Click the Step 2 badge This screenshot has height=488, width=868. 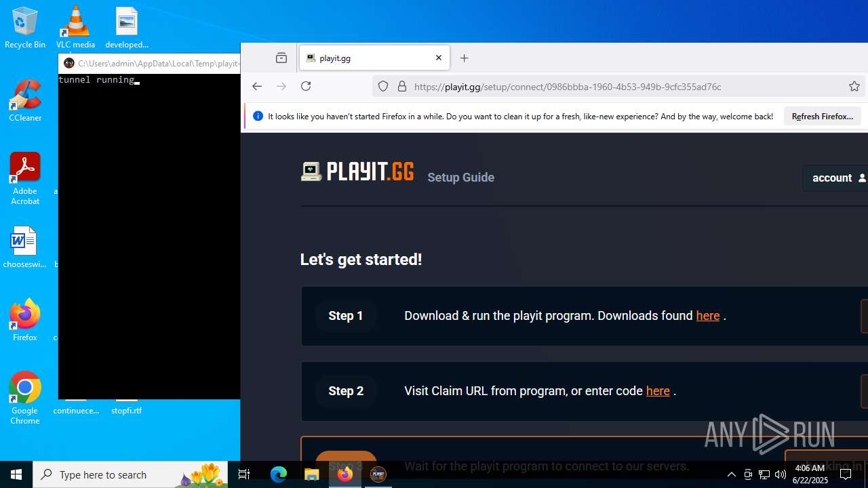click(346, 391)
